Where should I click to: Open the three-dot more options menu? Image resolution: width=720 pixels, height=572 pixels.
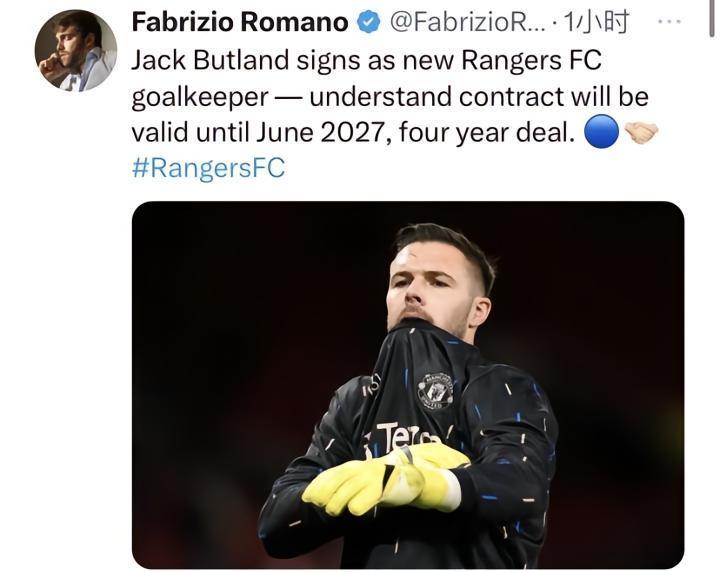(x=669, y=22)
